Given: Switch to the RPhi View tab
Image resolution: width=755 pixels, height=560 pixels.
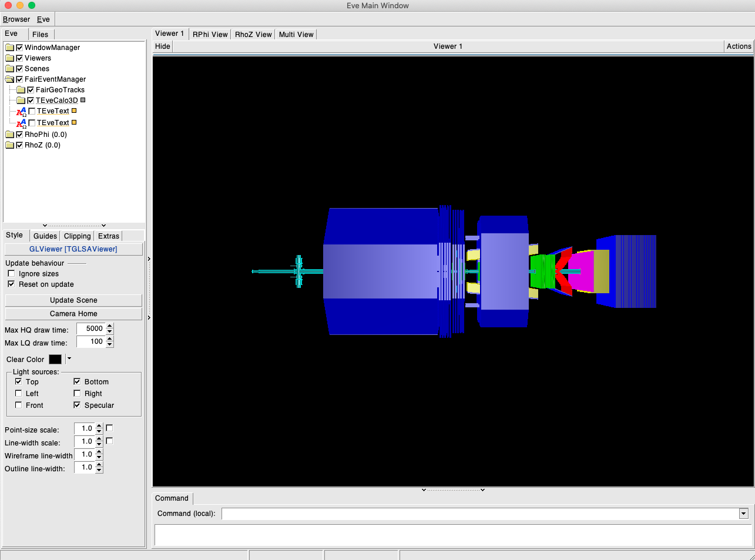Looking at the screenshot, I should (210, 35).
